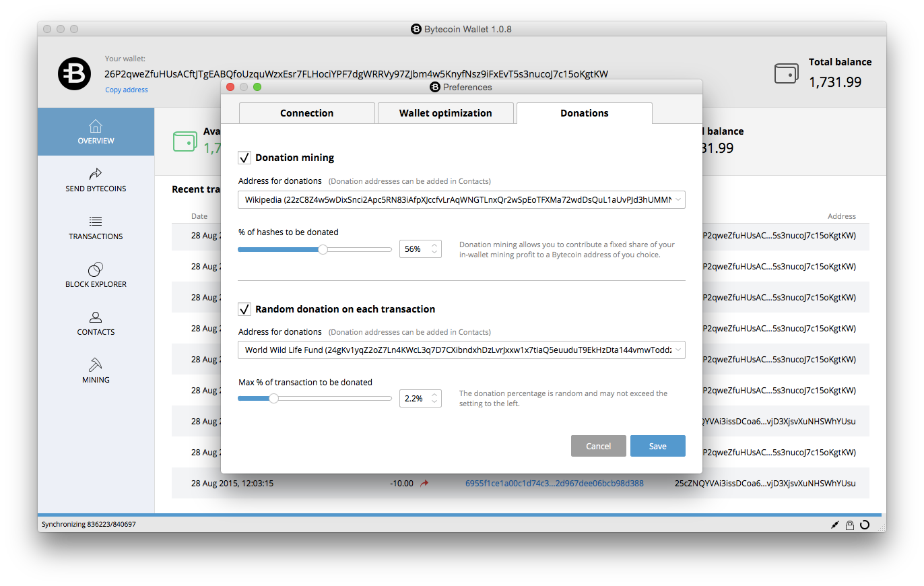Decrease the 2.2% max transaction donation value
This screenshot has height=586, width=924.
(434, 402)
